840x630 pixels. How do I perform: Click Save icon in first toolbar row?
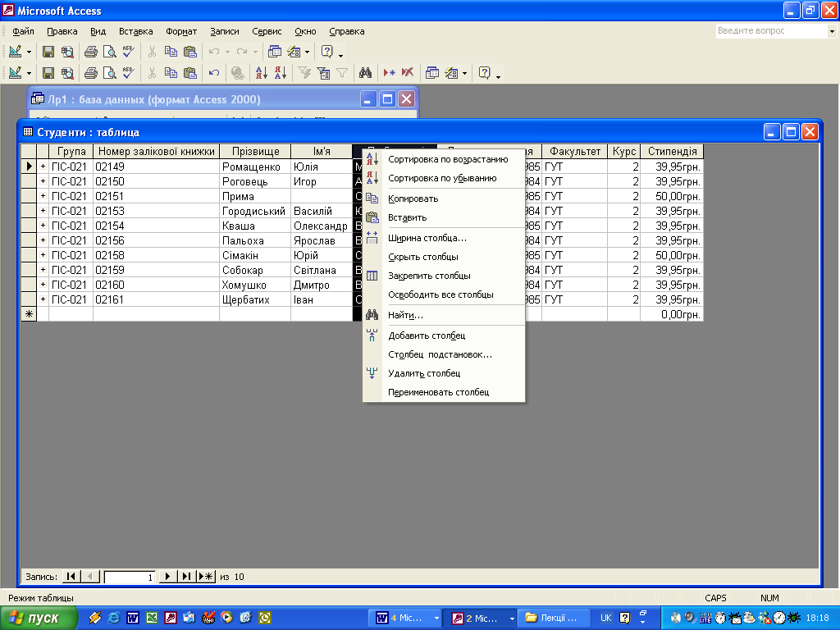(x=48, y=52)
